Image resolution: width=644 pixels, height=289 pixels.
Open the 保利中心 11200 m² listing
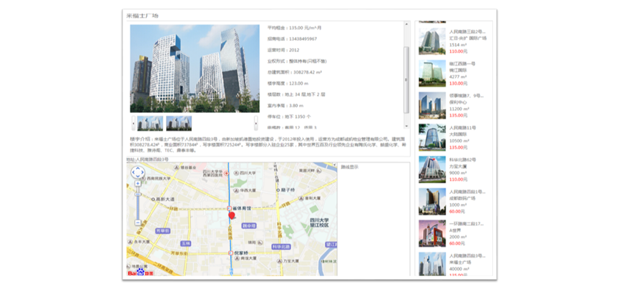pos(454,105)
